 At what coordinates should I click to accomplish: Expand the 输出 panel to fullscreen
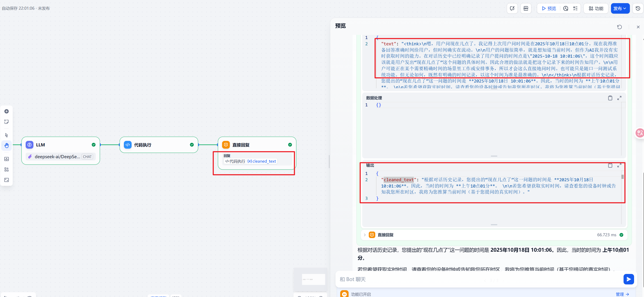(x=619, y=166)
